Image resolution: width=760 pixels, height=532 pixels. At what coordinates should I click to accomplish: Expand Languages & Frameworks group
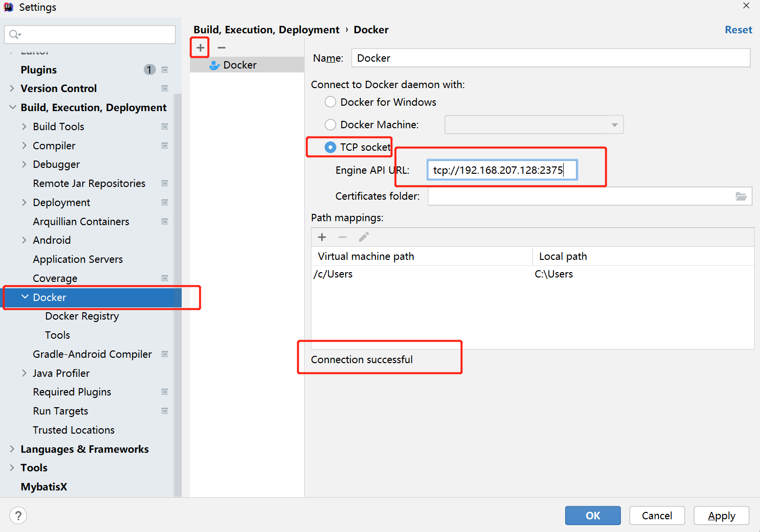point(12,449)
